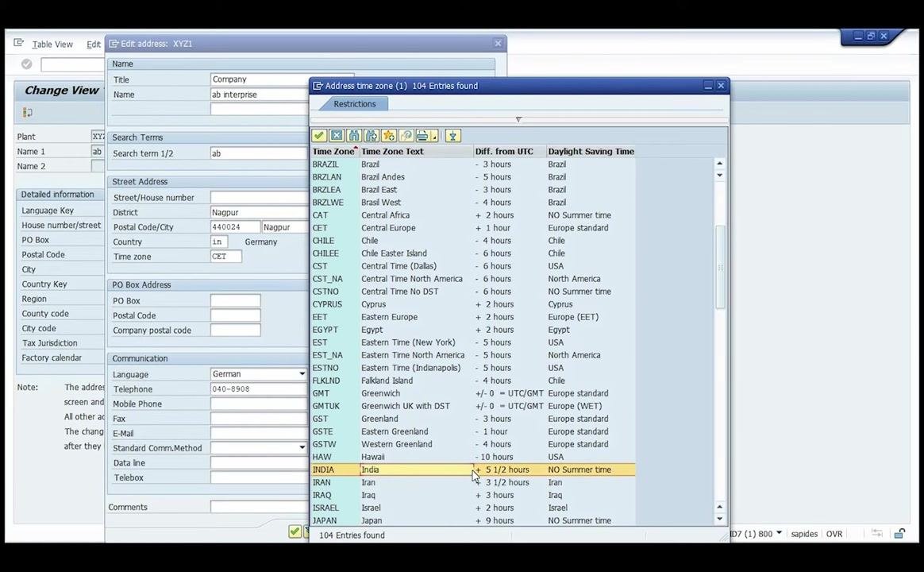This screenshot has height=572, width=924.
Task: Click the Mobile Phone input field
Action: pyautogui.click(x=260, y=404)
